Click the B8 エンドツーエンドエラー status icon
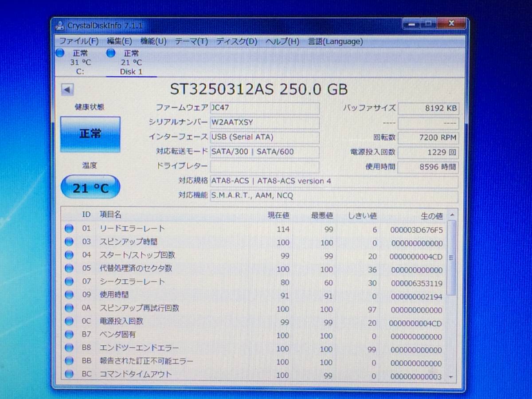Image resolution: width=532 pixels, height=399 pixels. 69,348
